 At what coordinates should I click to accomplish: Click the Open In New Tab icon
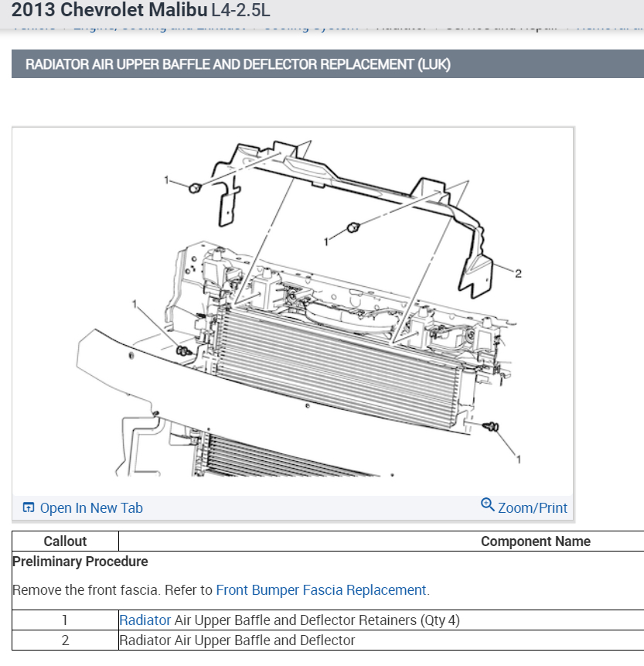pyautogui.click(x=28, y=507)
